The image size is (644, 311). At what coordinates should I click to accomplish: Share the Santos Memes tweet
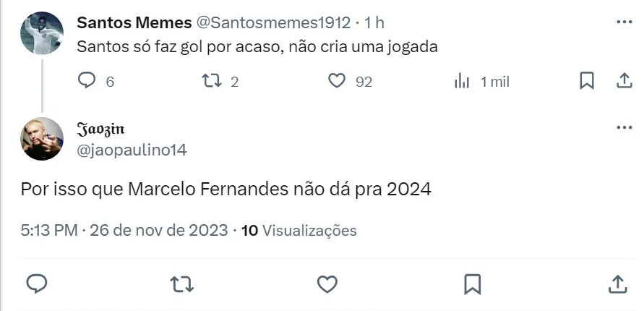pos(624,81)
